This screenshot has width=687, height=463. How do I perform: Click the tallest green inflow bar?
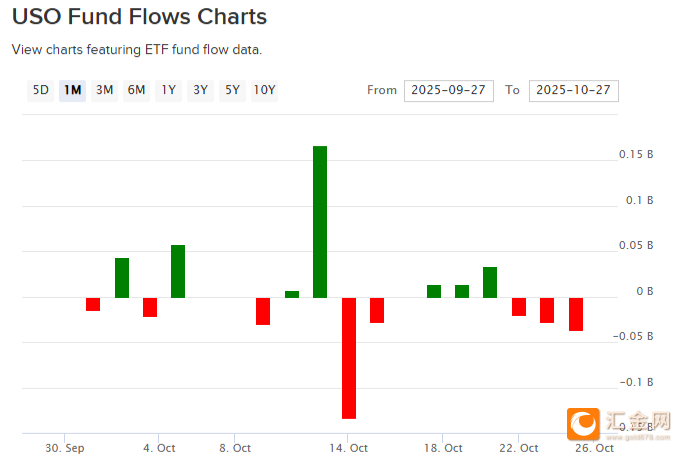coord(320,221)
